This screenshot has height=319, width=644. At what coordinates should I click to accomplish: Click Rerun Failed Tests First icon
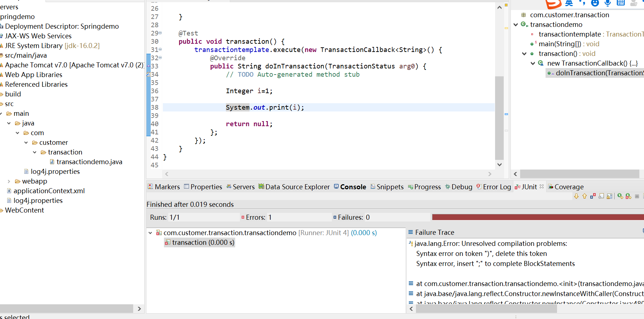pyautogui.click(x=628, y=196)
